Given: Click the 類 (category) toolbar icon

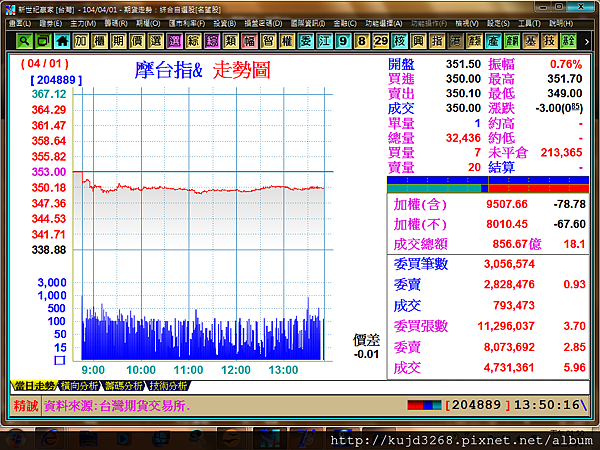Looking at the screenshot, I should click(231, 41).
